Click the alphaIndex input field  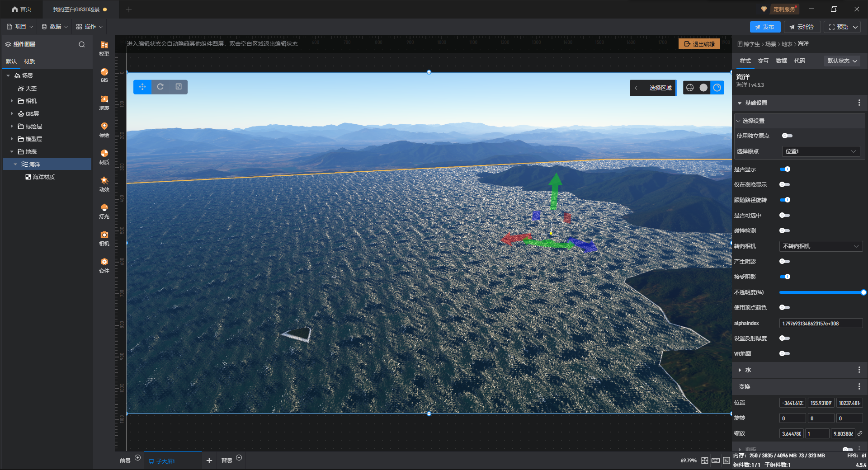click(x=821, y=323)
